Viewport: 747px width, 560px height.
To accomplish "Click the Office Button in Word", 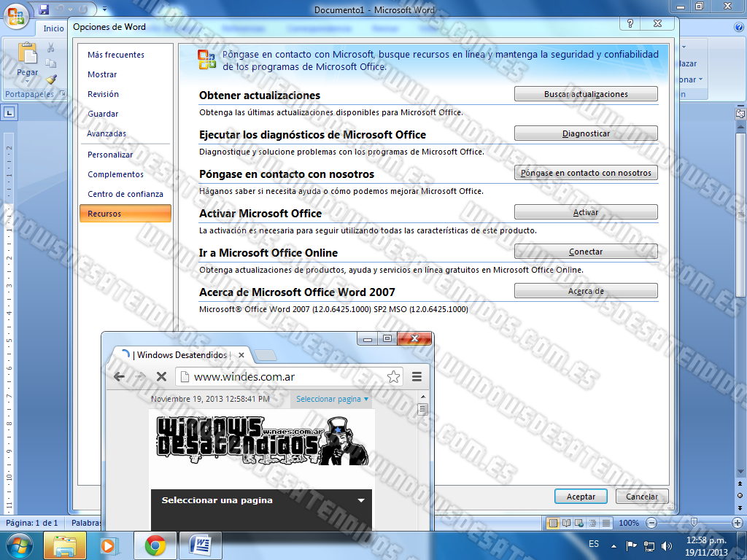I will pos(16,16).
